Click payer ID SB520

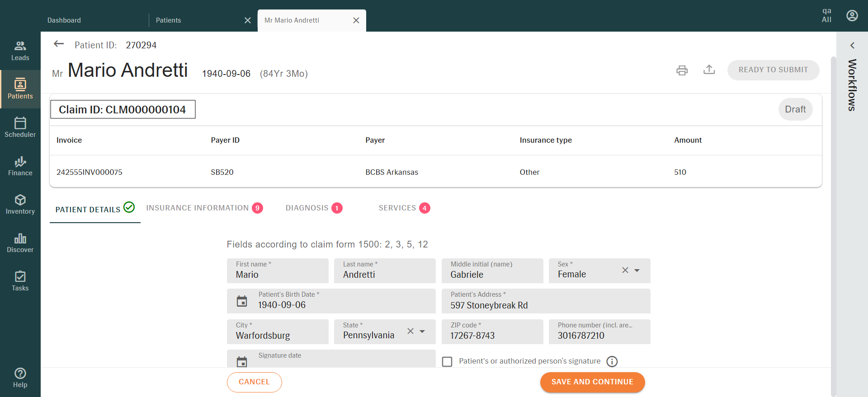point(222,172)
